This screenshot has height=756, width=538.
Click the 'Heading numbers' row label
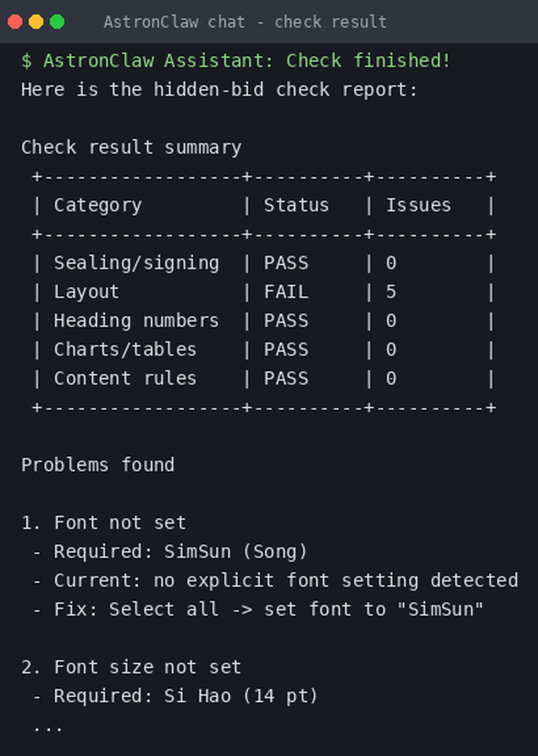(x=136, y=321)
